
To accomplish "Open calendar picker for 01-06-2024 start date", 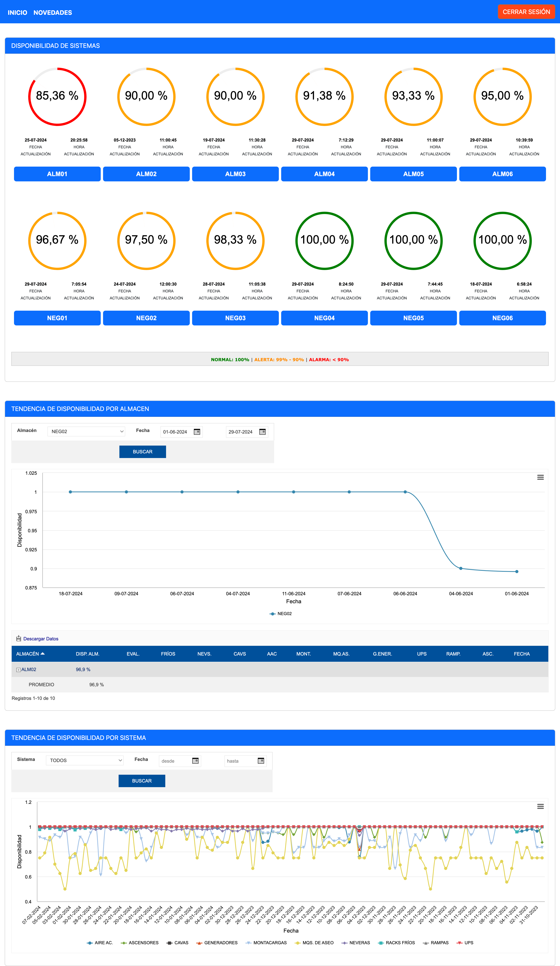I will 197,432.
